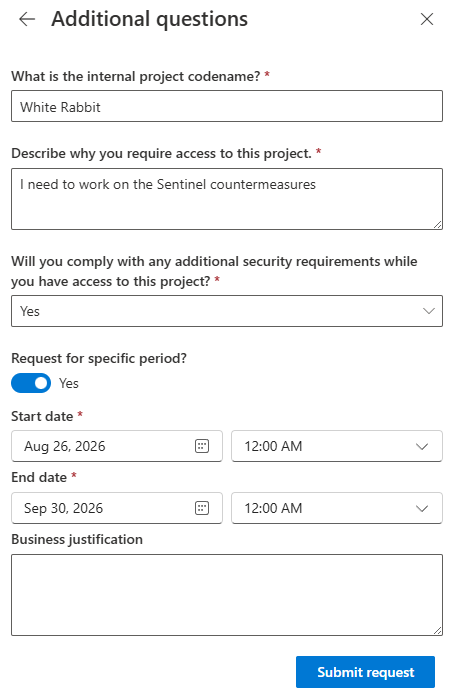The image size is (458, 691).
Task: Close the Additional questions panel
Action: [x=427, y=19]
